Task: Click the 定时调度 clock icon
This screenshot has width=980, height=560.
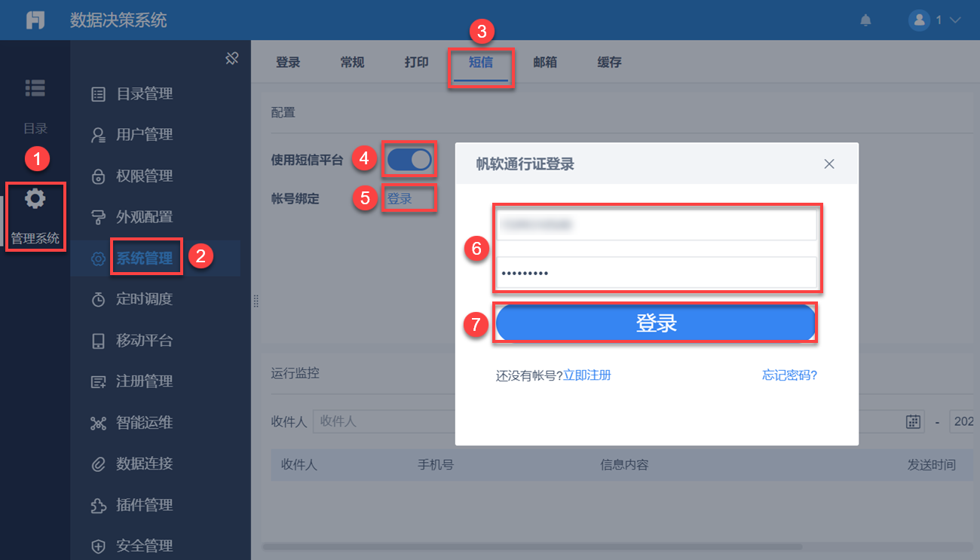Action: [x=98, y=299]
